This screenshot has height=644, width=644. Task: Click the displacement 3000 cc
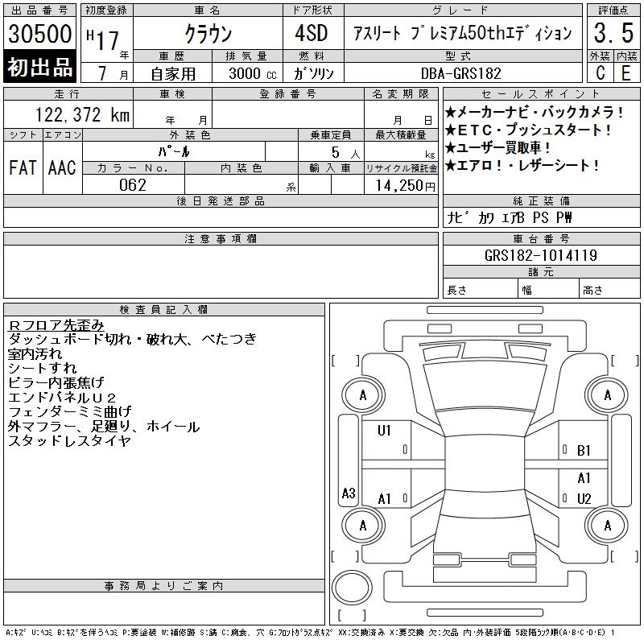pos(253,73)
